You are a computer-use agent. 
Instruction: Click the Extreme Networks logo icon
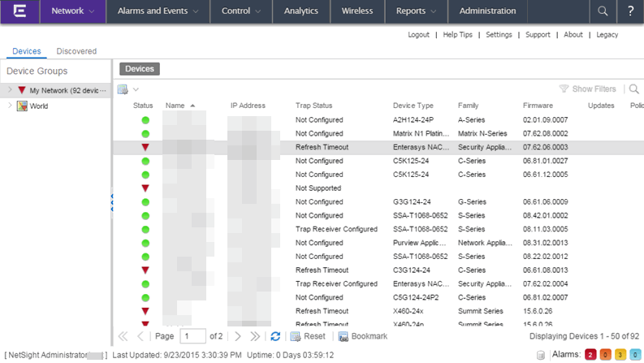pyautogui.click(x=19, y=11)
